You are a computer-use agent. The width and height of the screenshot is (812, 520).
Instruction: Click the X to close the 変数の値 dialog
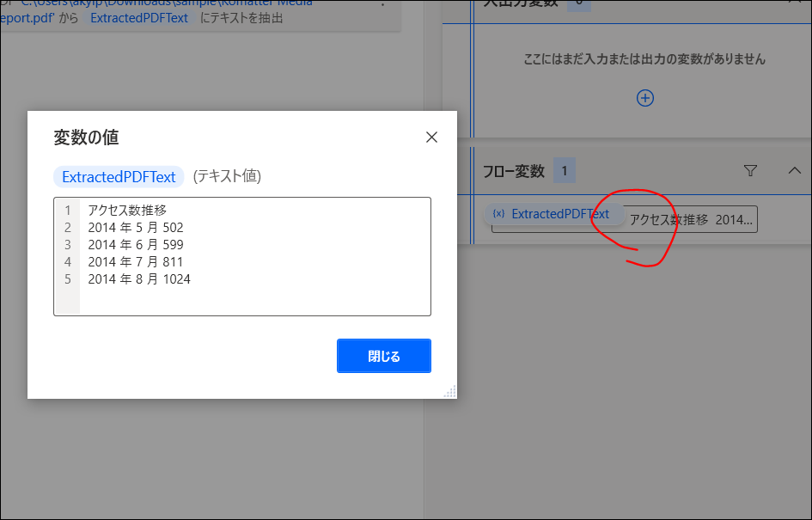[x=431, y=137]
